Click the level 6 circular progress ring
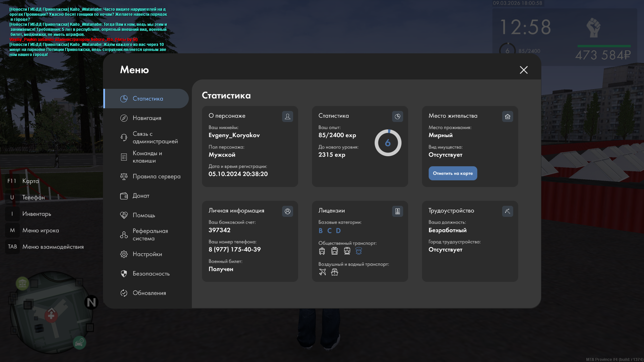Screen dimensions: 644x362 coord(388,143)
